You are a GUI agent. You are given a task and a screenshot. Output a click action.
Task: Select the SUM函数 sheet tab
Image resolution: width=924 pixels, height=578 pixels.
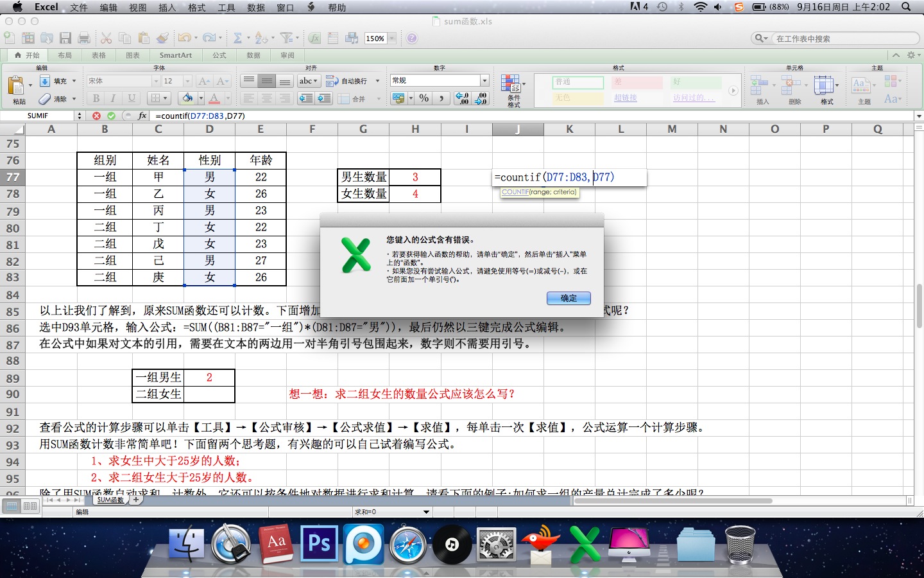(x=110, y=500)
